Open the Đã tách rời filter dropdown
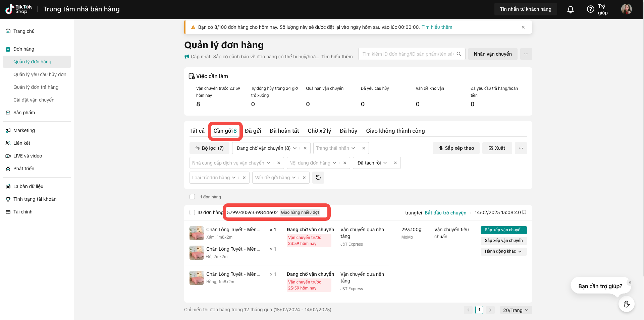Image resolution: width=644 pixels, height=320 pixels. point(372,163)
